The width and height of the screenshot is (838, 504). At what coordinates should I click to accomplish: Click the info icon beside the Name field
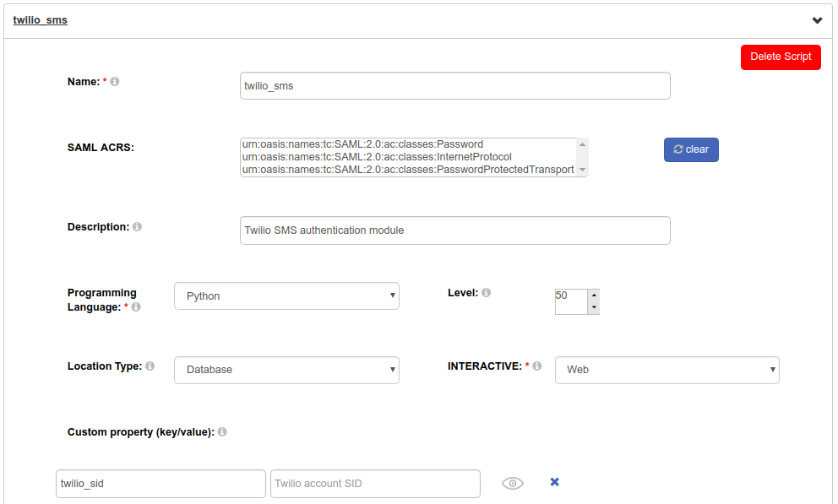pyautogui.click(x=114, y=81)
